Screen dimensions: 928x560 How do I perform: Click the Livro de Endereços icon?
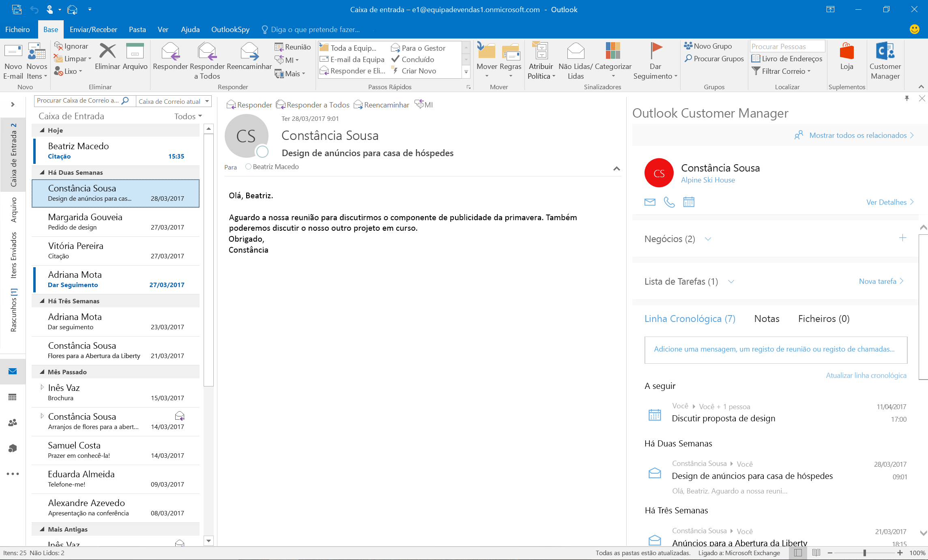pyautogui.click(x=756, y=58)
